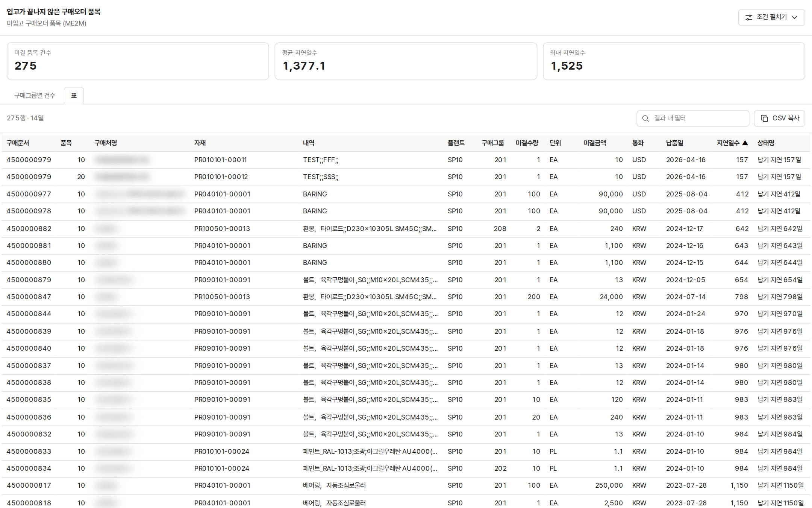Select purchase order 4500000837

29,366
